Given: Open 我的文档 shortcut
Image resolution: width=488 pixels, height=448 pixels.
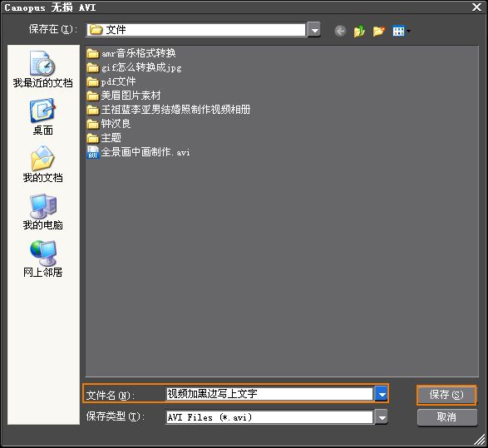Looking at the screenshot, I should 43,165.
